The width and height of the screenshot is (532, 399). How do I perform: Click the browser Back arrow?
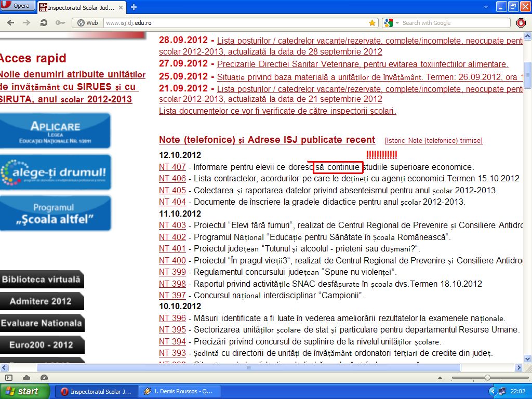point(11,23)
